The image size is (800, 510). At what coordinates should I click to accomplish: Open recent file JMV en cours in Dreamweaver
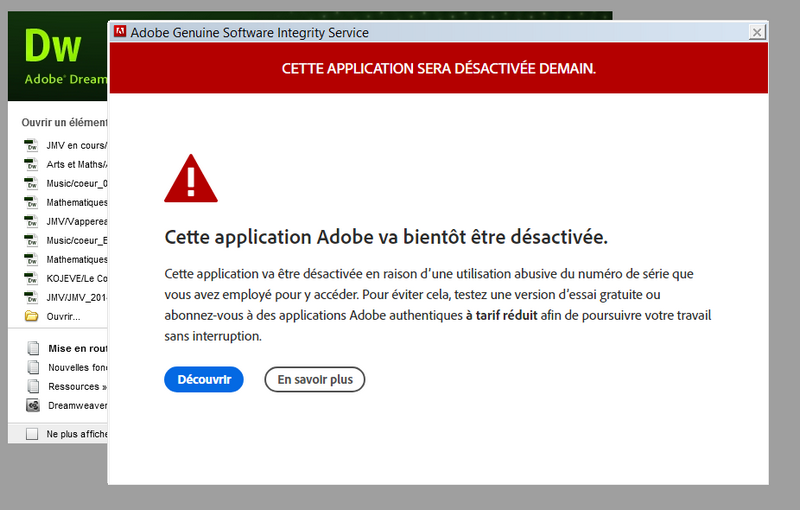tap(77, 145)
